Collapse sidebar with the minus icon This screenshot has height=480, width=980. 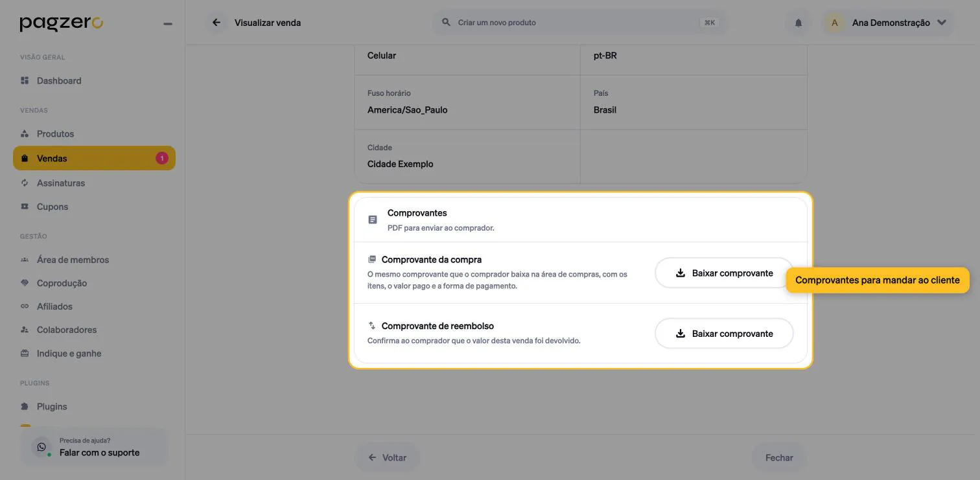[x=168, y=24]
